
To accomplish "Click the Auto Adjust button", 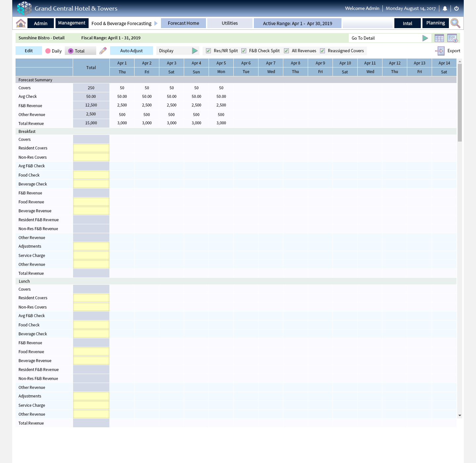I will pos(132,51).
